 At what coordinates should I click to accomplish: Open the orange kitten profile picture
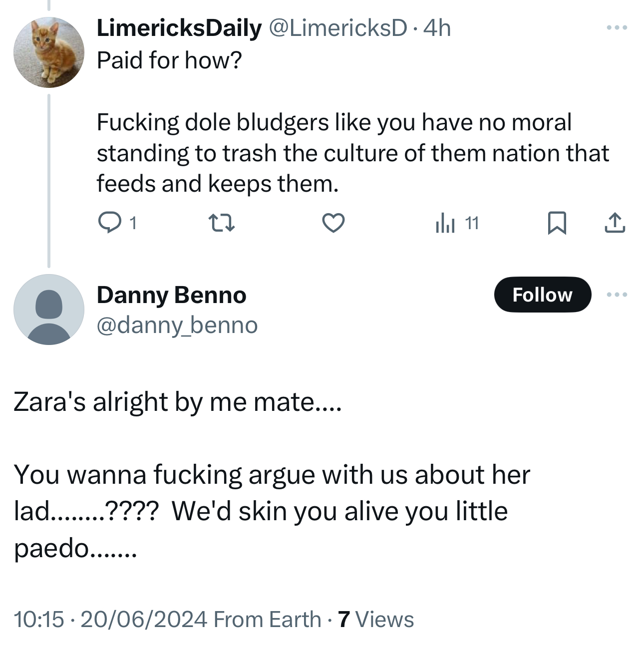tap(49, 52)
